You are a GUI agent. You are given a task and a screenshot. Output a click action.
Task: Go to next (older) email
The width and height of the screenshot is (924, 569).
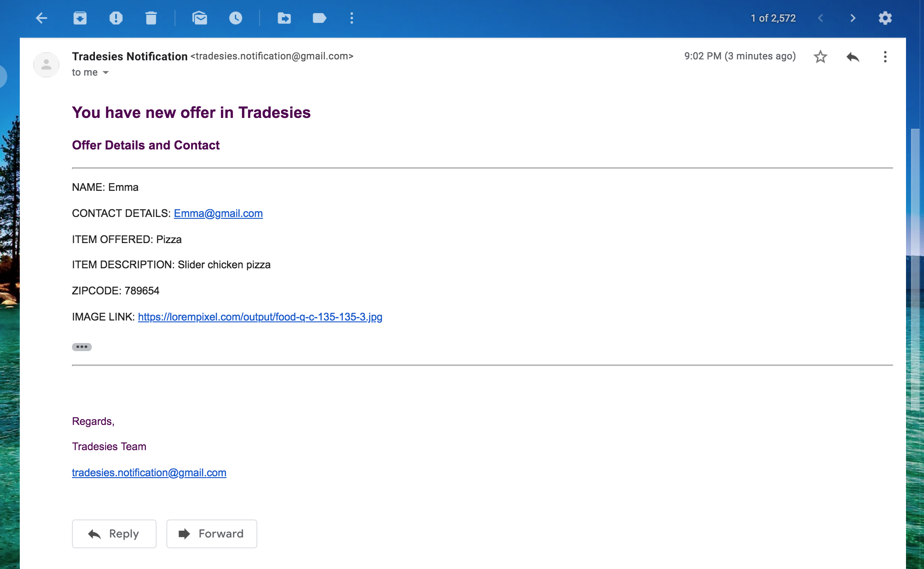point(852,18)
